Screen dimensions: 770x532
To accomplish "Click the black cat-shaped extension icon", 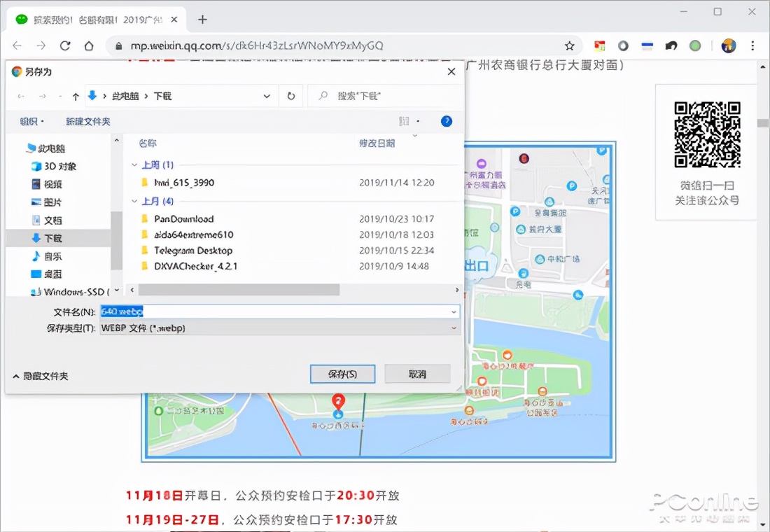I will [x=671, y=45].
